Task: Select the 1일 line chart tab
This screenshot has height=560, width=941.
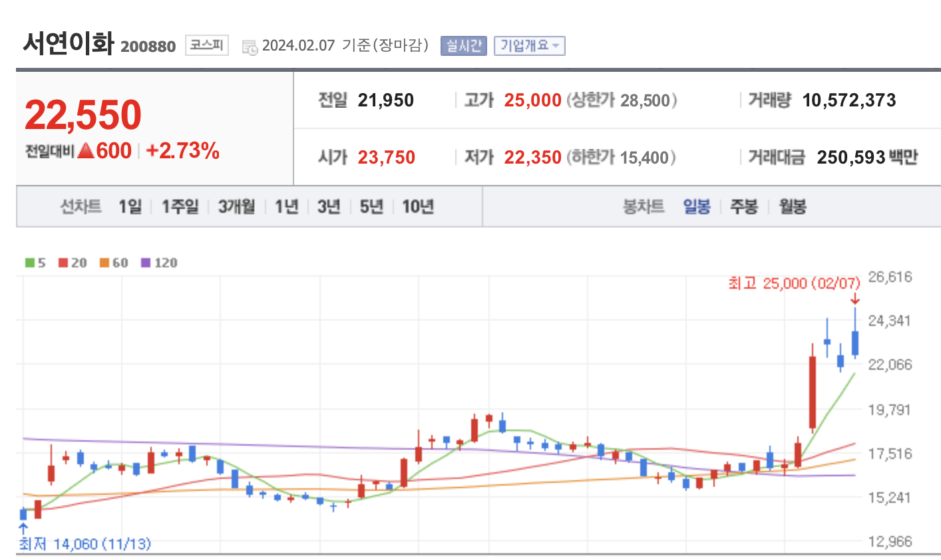Action: pos(130,207)
